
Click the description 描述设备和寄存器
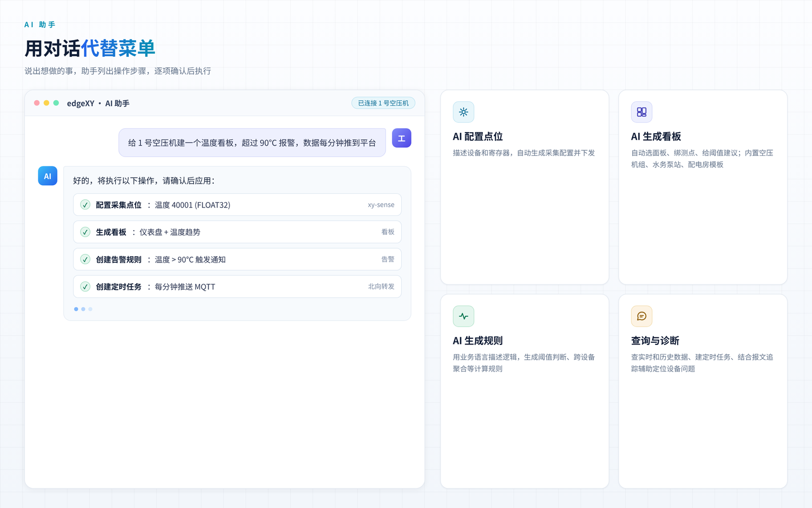point(524,153)
